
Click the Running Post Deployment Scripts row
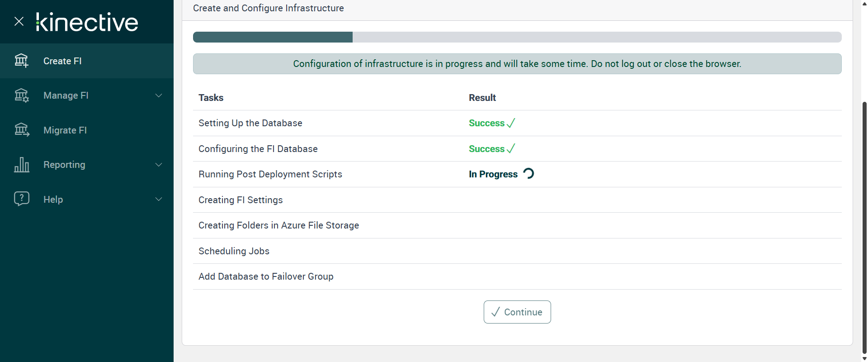pos(270,174)
